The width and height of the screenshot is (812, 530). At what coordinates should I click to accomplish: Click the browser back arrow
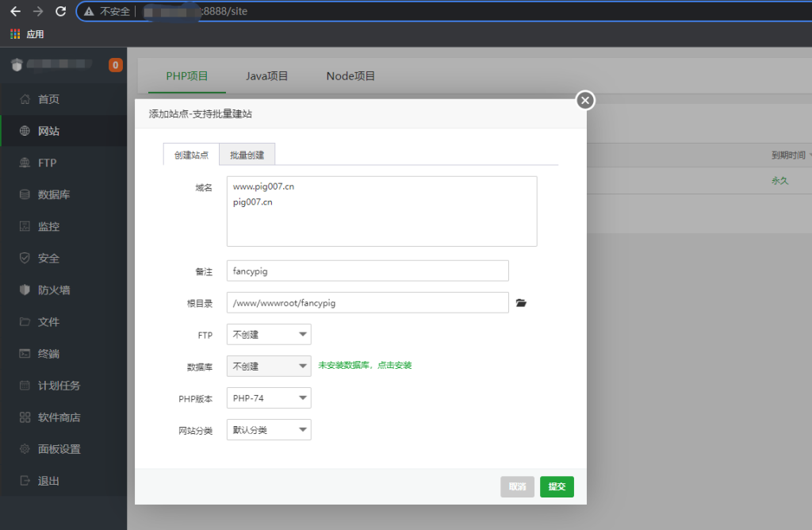[x=16, y=11]
